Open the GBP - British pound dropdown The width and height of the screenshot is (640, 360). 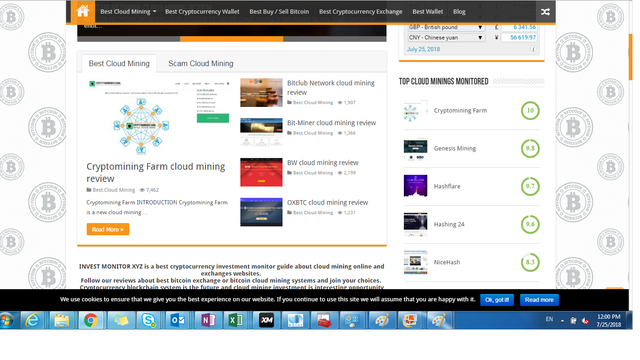(446, 27)
